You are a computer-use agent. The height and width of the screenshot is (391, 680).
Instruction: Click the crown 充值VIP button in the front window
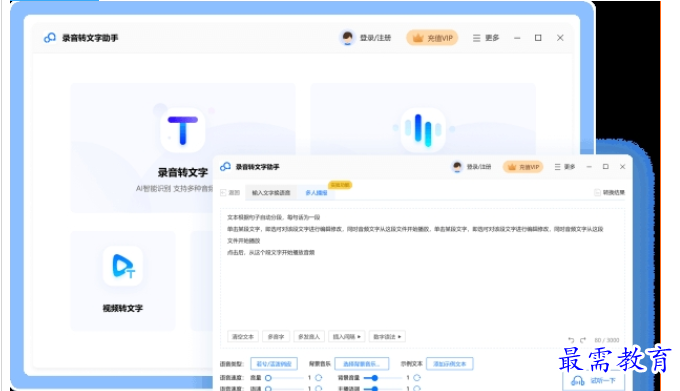pyautogui.click(x=523, y=167)
